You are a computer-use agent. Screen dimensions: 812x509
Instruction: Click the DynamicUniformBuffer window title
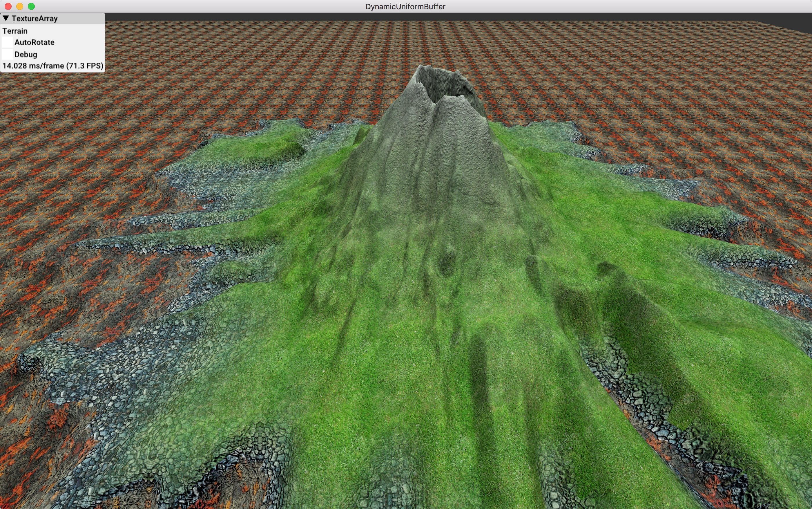tap(405, 7)
